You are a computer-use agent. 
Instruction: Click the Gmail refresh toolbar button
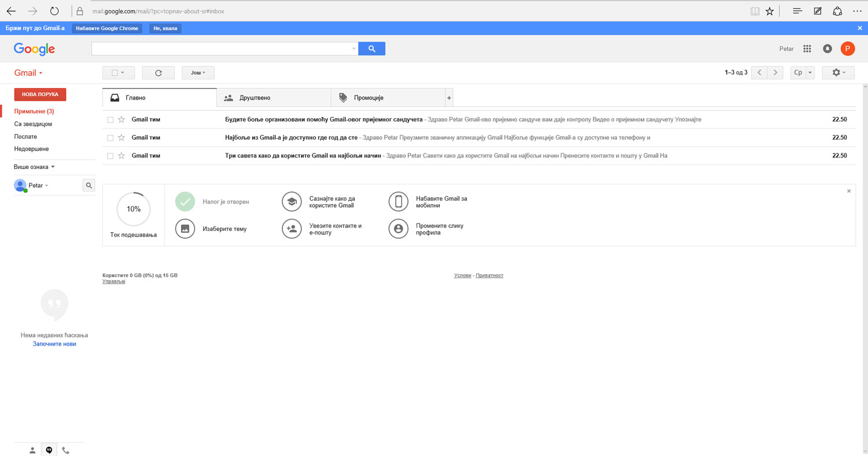[158, 73]
